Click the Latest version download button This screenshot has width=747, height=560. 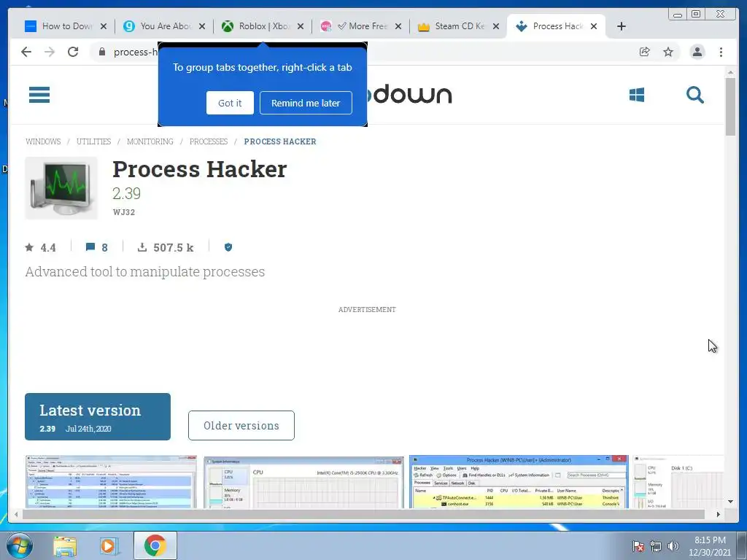[98, 416]
